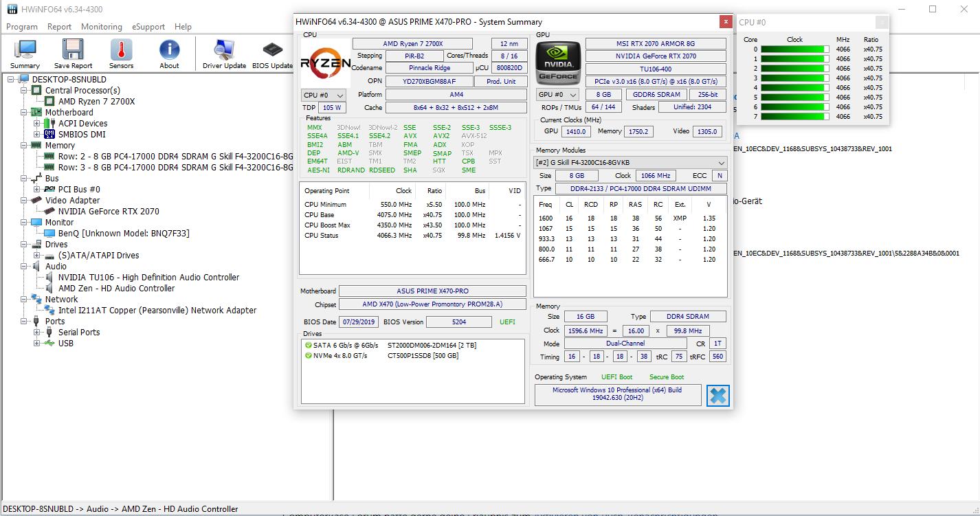This screenshot has height=516, width=980.
Task: Click the memory clock 1596.6 MHz value
Action: 585,331
